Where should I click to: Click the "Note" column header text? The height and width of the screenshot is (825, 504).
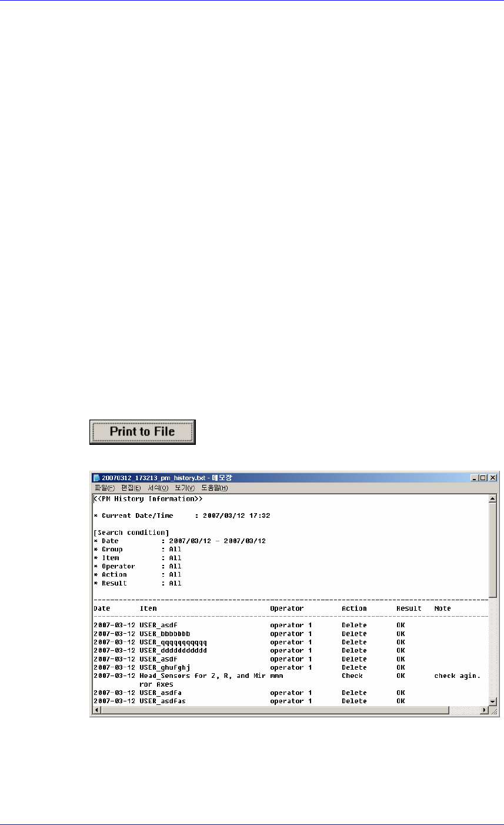[x=443, y=608]
